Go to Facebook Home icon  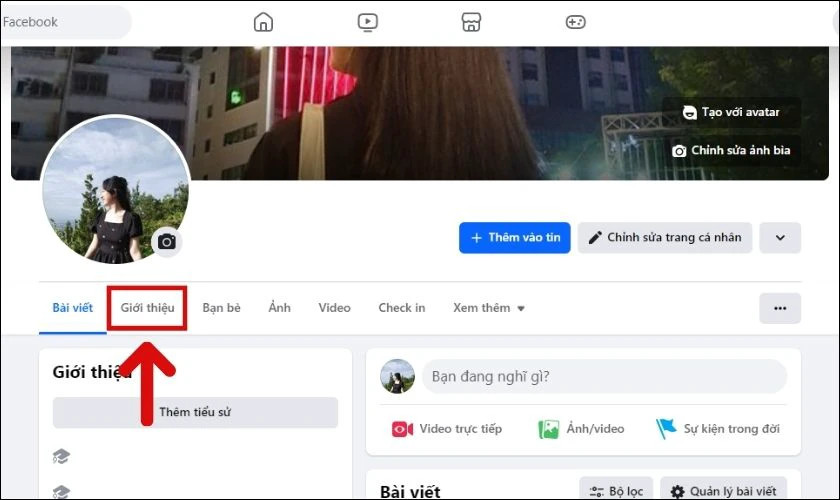pos(263,23)
